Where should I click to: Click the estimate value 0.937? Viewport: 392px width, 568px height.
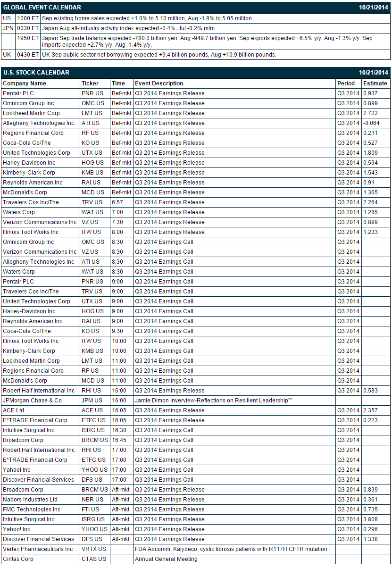tap(370, 93)
